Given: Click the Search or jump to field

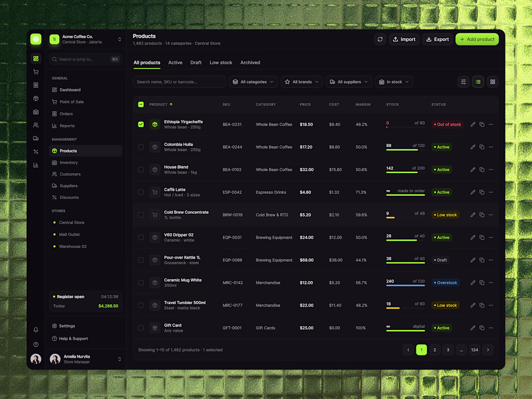Looking at the screenshot, I should click(x=86, y=59).
